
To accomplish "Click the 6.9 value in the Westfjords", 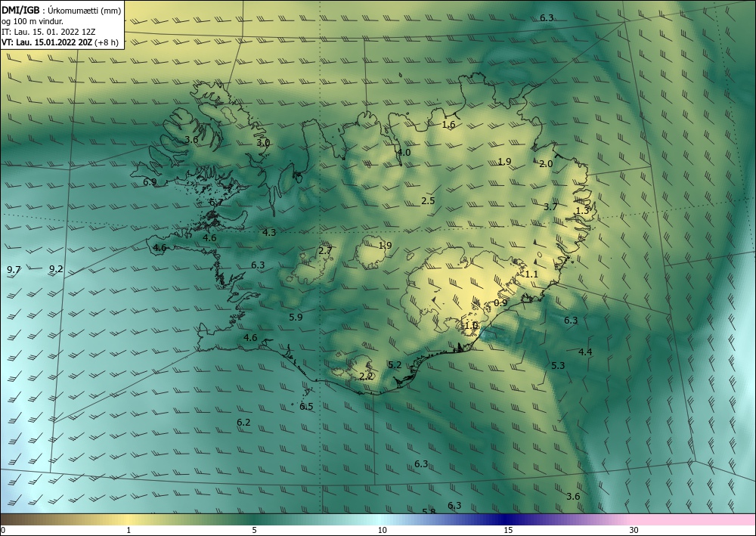I will coord(150,181).
